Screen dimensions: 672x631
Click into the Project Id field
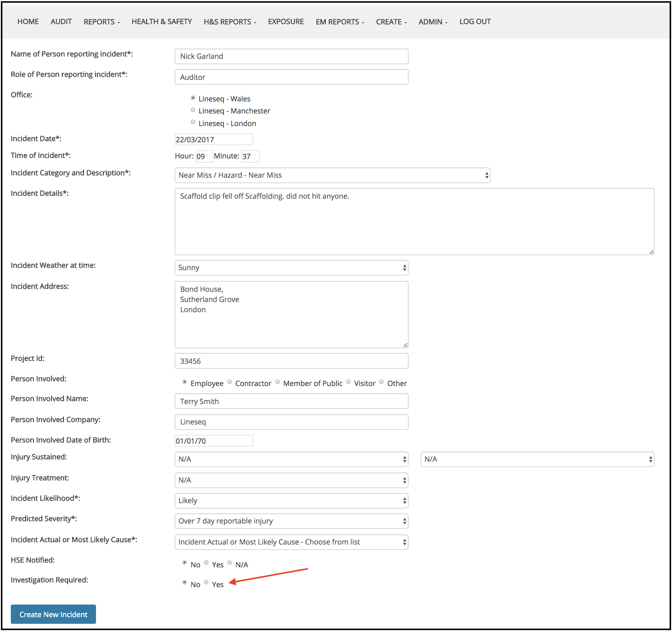(x=291, y=361)
